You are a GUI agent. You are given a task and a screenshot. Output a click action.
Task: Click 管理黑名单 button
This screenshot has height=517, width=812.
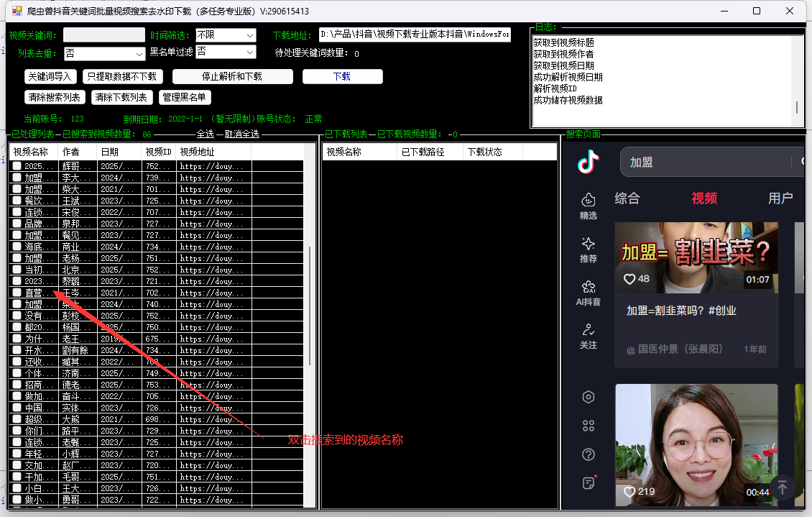click(x=185, y=97)
